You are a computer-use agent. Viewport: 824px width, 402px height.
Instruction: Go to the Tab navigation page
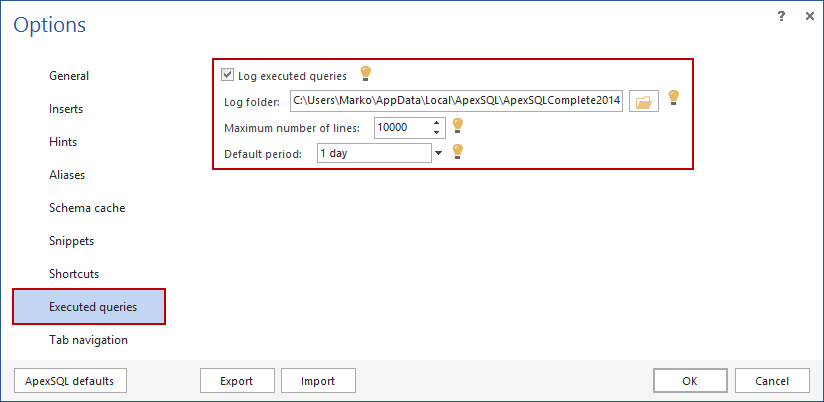(88, 339)
